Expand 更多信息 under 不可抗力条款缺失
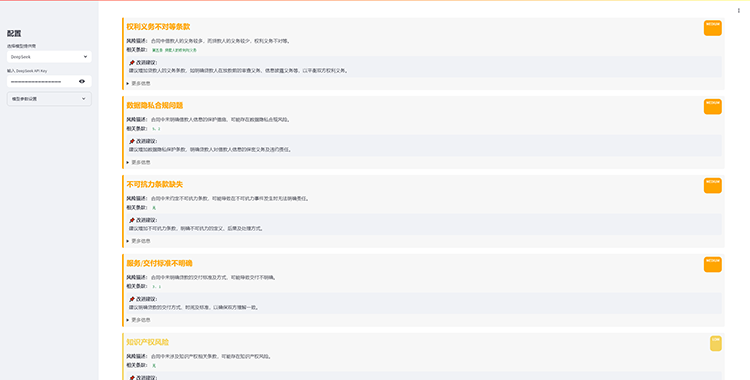 138,241
